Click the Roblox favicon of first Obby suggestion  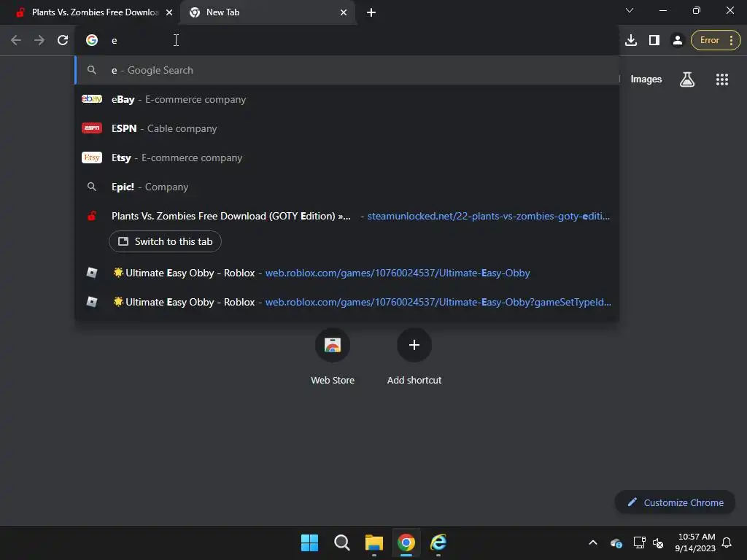click(x=92, y=273)
